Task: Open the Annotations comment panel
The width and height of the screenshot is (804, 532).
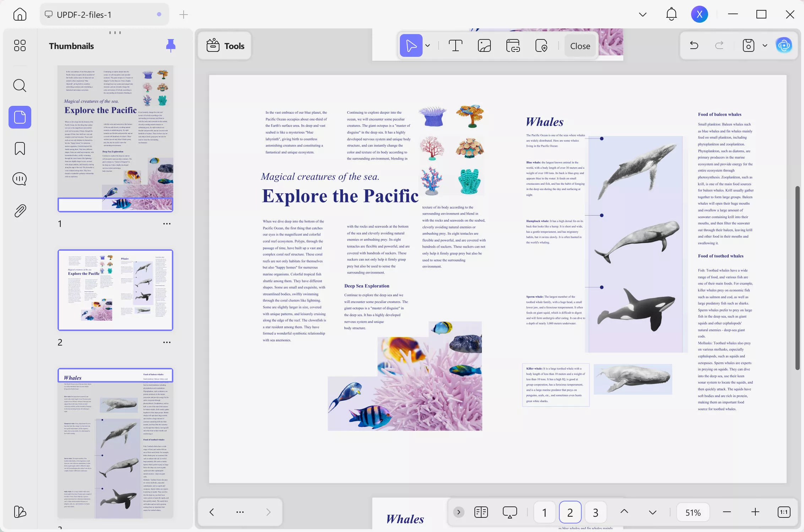Action: tap(20, 179)
